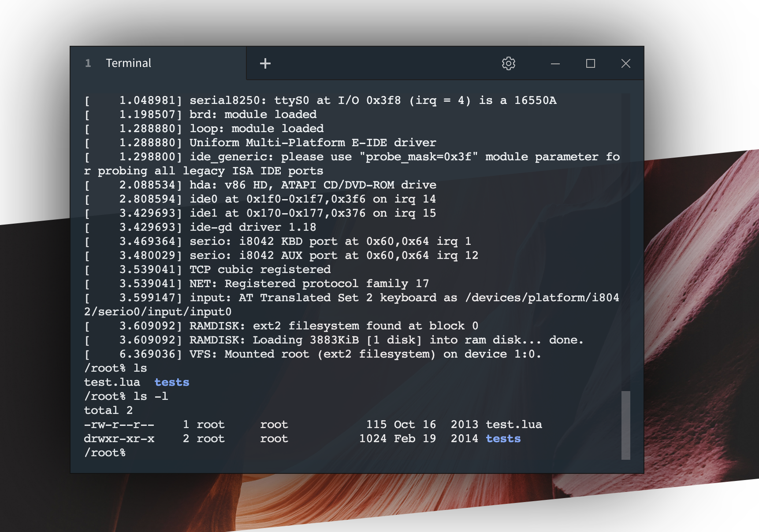Click 'TCP cubic registered' log line
Screen dimensions: 759x532
207,270
